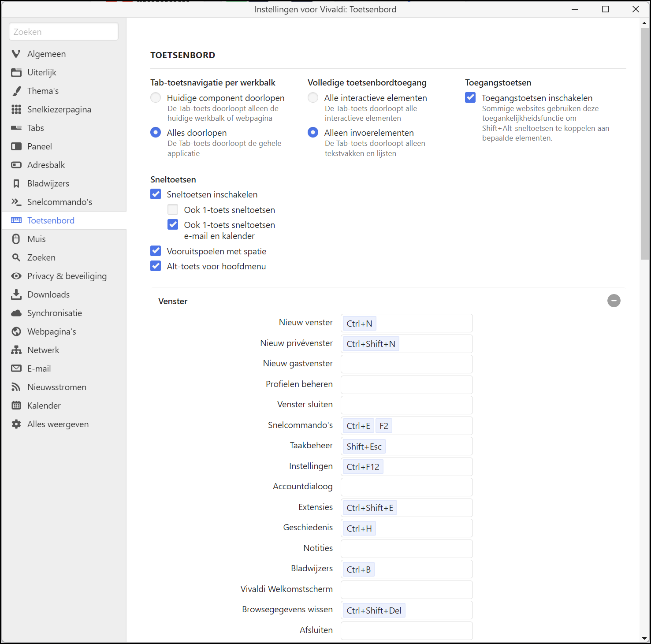The width and height of the screenshot is (651, 644).
Task: Select Alle interactieve elementen radio button
Action: [313, 97]
